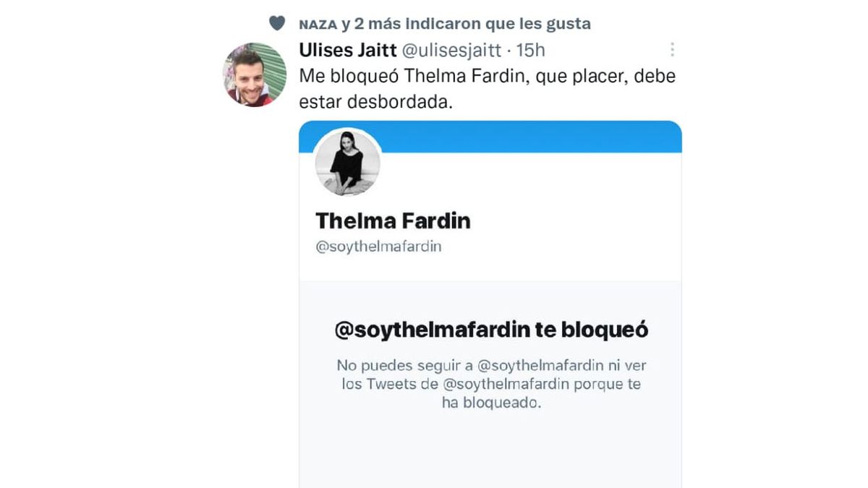
Task: Click the heart icon beside NAZA
Action: (x=277, y=23)
